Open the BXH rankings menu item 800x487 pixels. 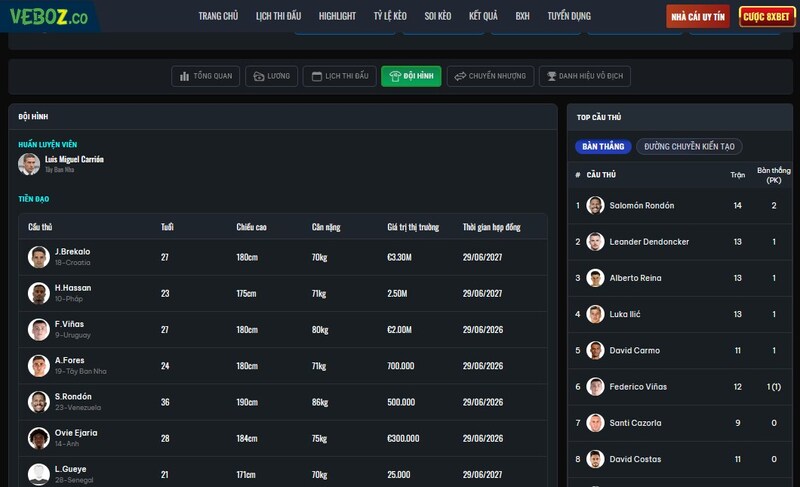(522, 16)
